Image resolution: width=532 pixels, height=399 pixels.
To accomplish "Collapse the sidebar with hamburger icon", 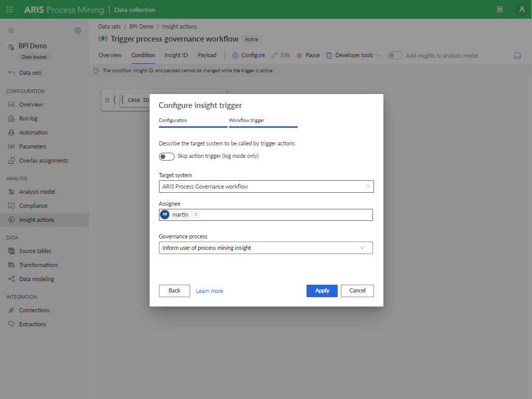I will tap(11, 31).
